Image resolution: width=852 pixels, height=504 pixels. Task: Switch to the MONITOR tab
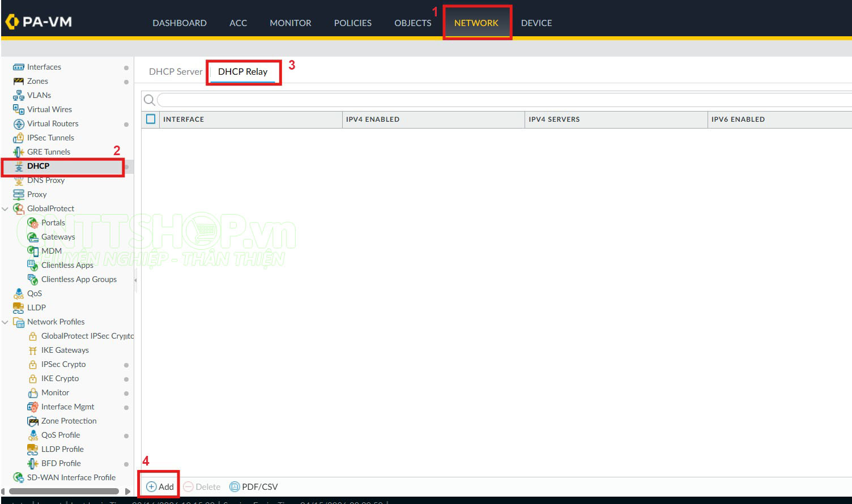291,23
